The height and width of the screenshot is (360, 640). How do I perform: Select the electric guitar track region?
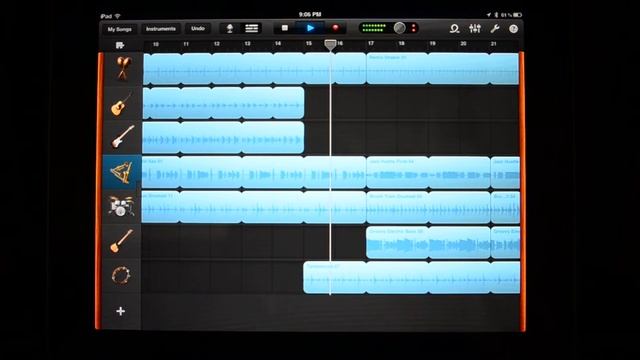click(223, 138)
